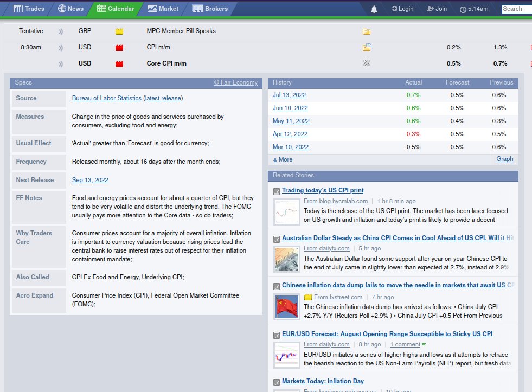Open Australian Dollar Steady story headline
The width and height of the screenshot is (532, 392).
(398, 238)
